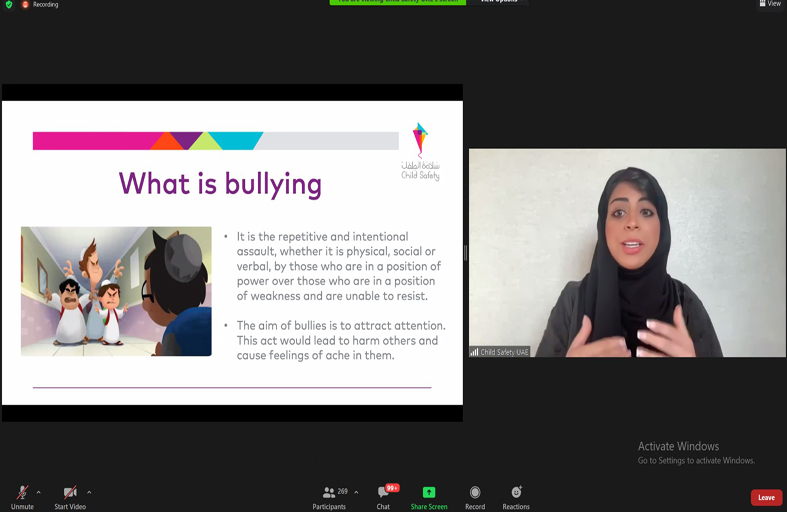The image size is (787, 512).
Task: Click the Child Safety logo on slide
Action: point(421,152)
